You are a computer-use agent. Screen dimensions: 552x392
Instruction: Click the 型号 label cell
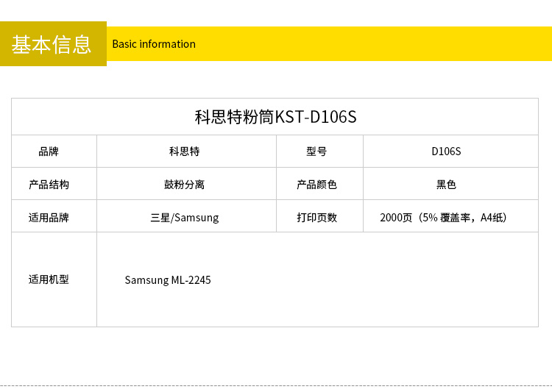316,152
